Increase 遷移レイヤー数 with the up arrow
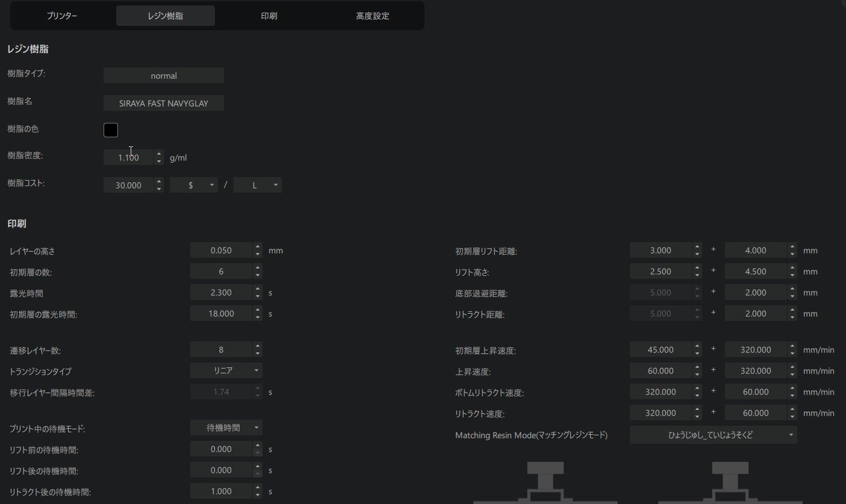Image resolution: width=846 pixels, height=504 pixels. [x=258, y=346]
